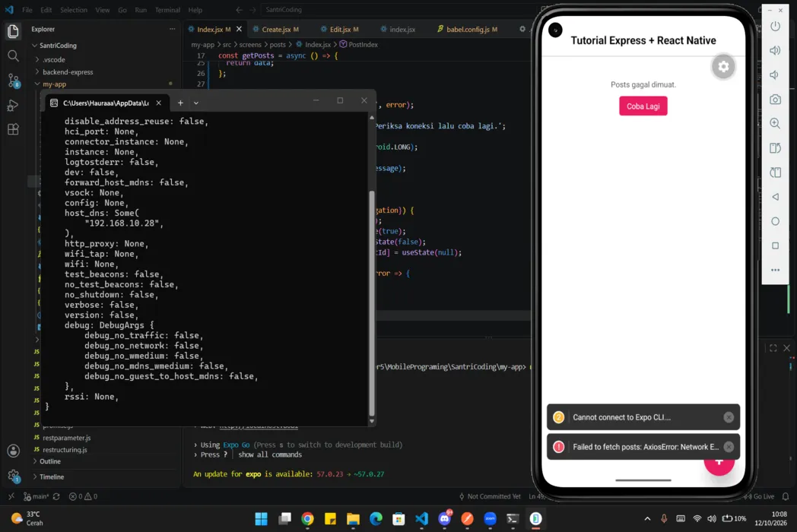This screenshot has height=532, width=797.
Task: Dismiss the "Failed to fetch posts" toast
Action: (x=729, y=447)
